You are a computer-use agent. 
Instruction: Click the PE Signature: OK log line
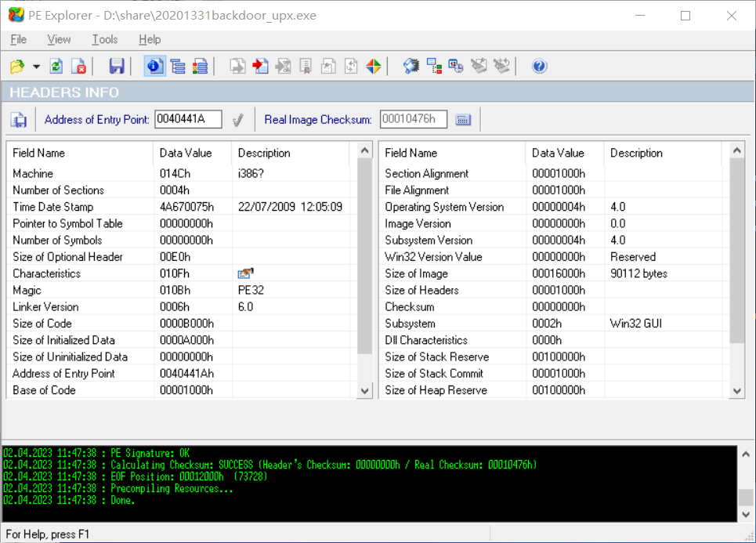(96, 454)
